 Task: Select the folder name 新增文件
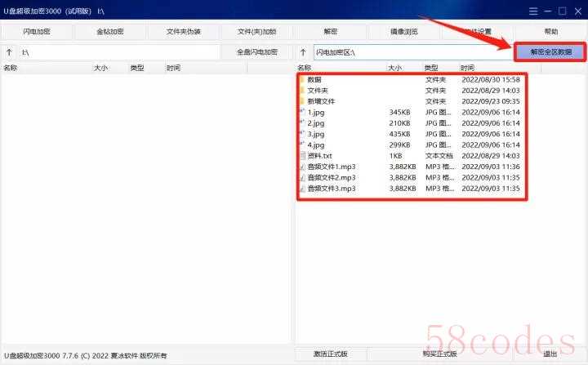pos(322,101)
